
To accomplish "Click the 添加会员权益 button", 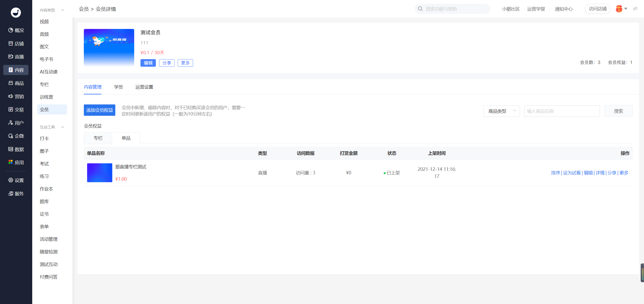I will (99, 110).
